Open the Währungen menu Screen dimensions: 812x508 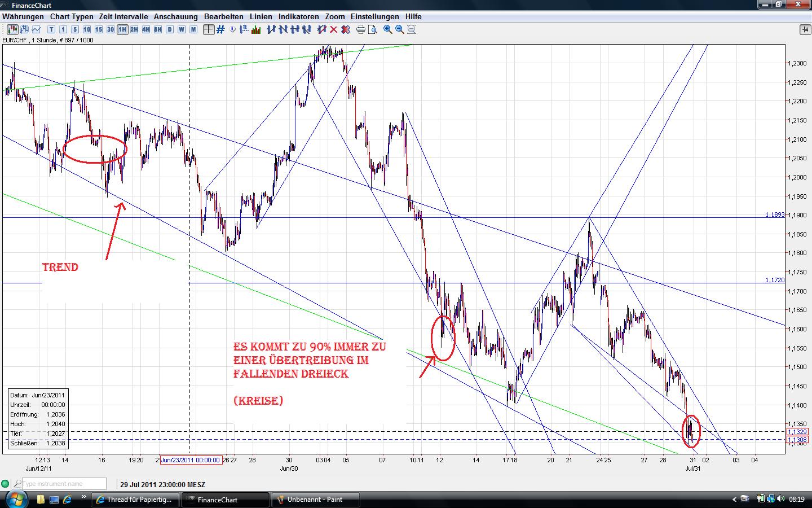click(x=23, y=16)
